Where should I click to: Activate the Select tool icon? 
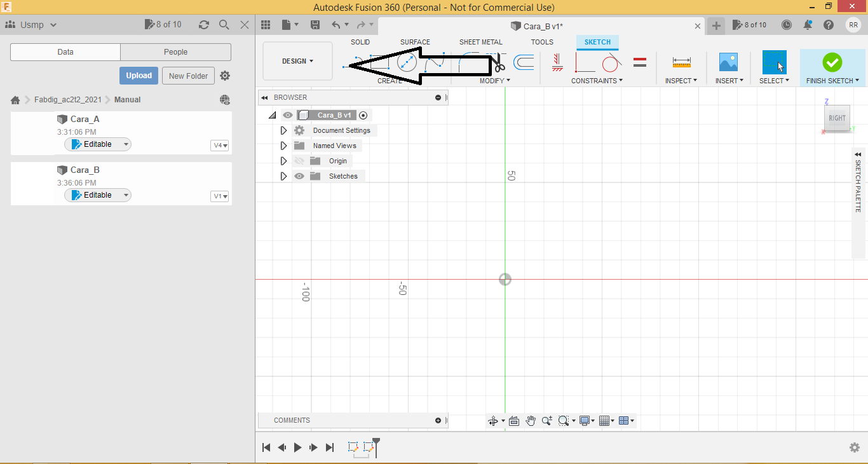click(x=774, y=62)
